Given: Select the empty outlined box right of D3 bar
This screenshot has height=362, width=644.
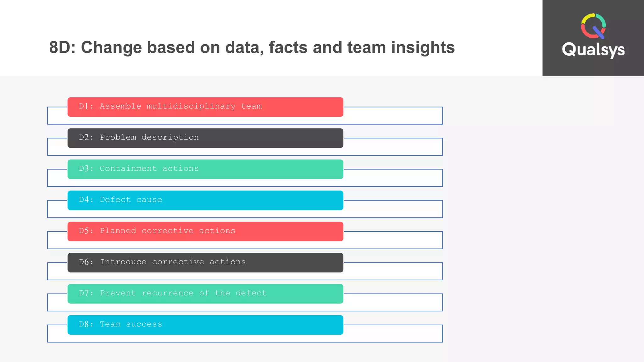Looking at the screenshot, I should click(393, 178).
